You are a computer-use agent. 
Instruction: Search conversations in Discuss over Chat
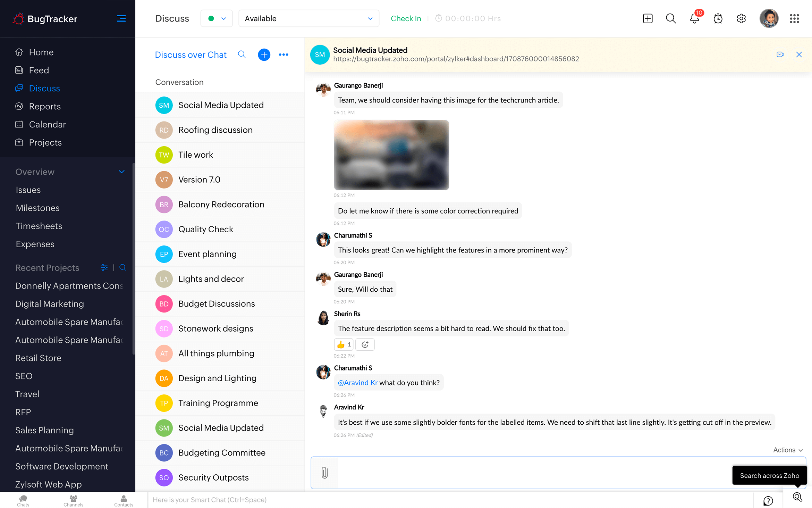(x=242, y=55)
